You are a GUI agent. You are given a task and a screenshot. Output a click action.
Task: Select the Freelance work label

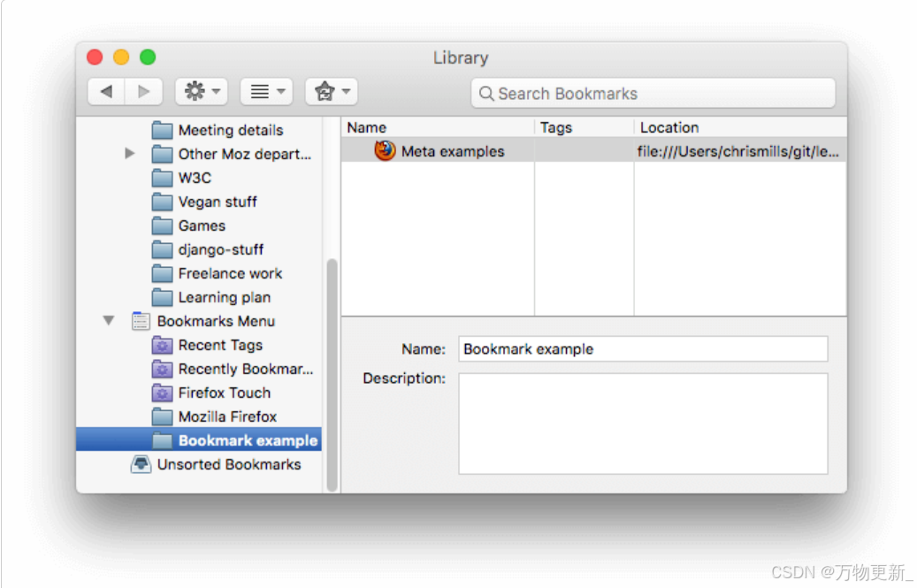click(231, 273)
